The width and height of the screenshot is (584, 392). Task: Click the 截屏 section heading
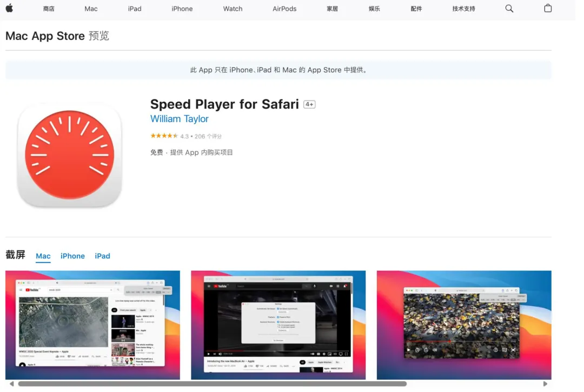[15, 255]
